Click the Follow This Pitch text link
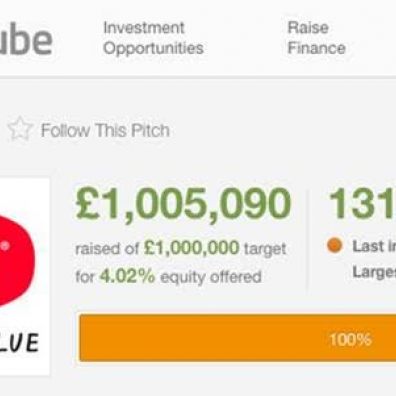Screen dimensions: 396x396 (105, 130)
